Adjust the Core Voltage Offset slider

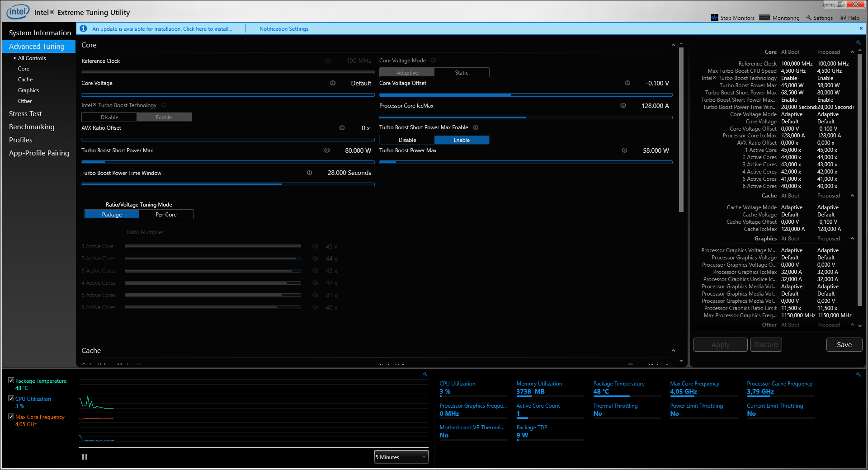(x=526, y=95)
